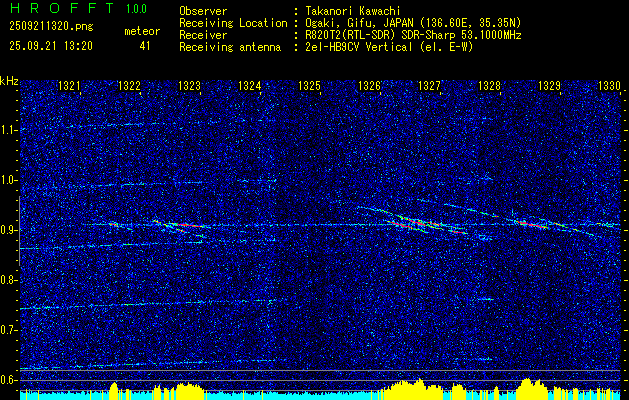The height and width of the screenshot is (400, 629).
Task: Click the 1322 time marker
Action: click(129, 86)
